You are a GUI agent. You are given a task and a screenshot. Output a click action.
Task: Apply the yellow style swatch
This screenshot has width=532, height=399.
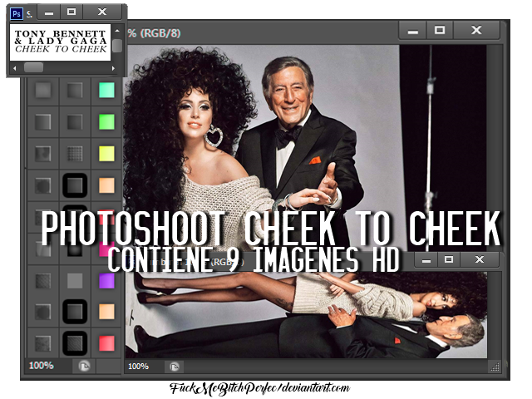coord(106,153)
